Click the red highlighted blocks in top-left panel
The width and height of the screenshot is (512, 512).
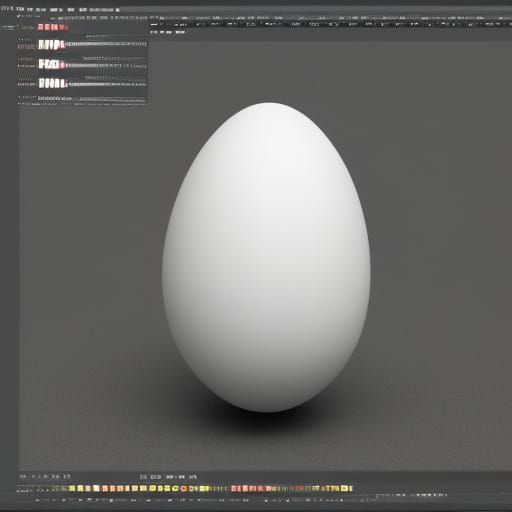point(53,27)
